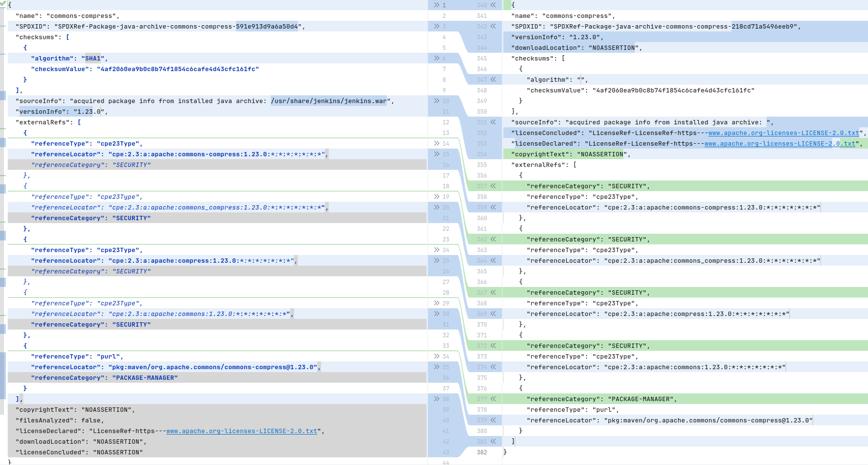Click the accept-right arrow beside line 362
Viewport: 868px width, 465px height.
(x=493, y=239)
